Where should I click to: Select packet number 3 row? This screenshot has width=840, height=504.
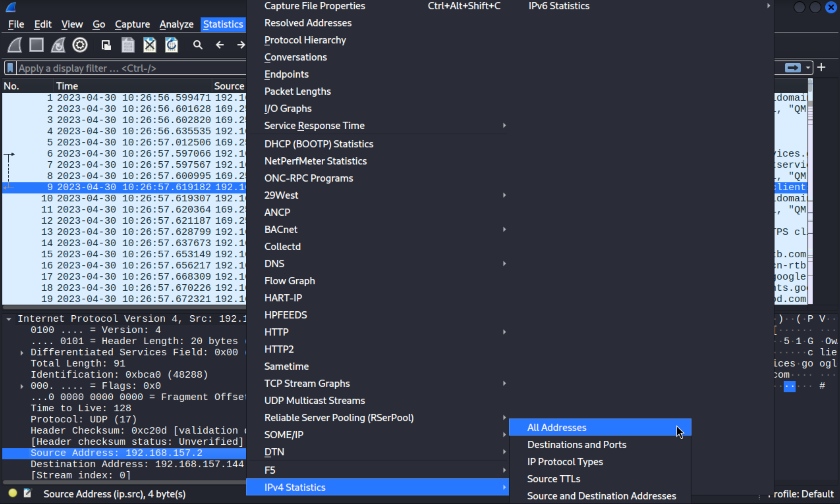click(125, 120)
